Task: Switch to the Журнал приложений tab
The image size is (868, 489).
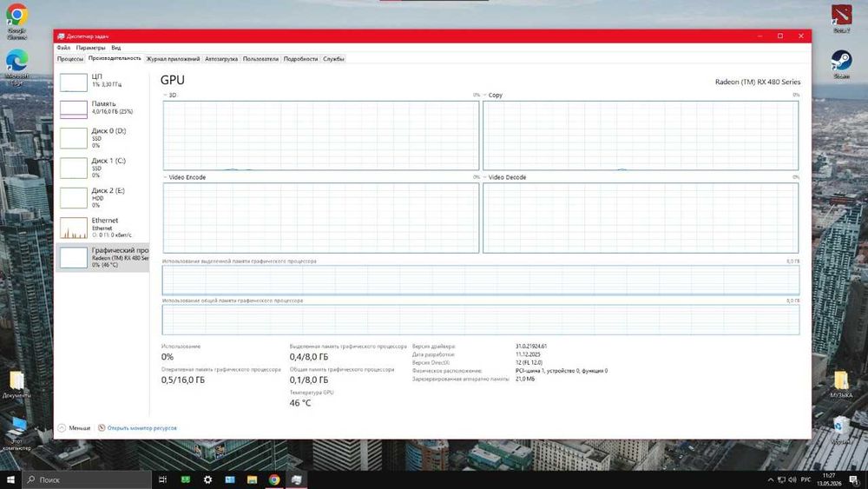Action: point(173,59)
